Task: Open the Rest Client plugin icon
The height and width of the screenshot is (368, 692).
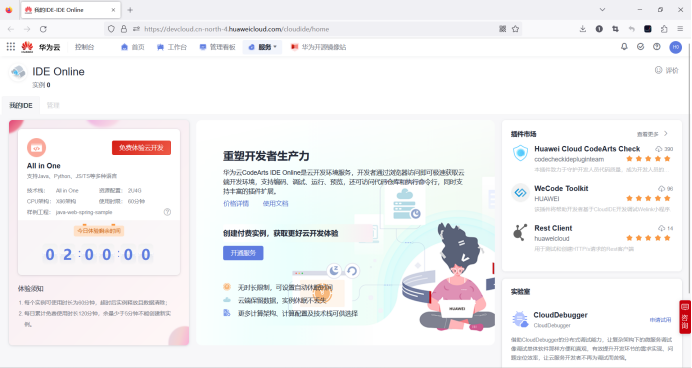Action: point(520,233)
